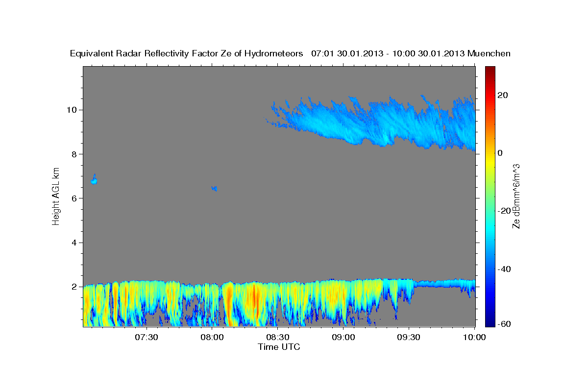Click the height axis label 4
The height and width of the screenshot is (392, 588).
[x=74, y=243]
